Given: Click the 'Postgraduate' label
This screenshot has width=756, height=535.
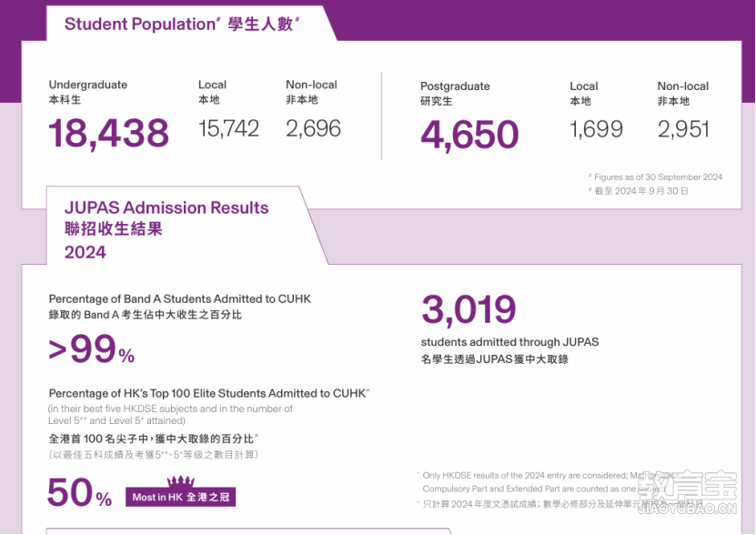Looking at the screenshot, I should tap(455, 86).
